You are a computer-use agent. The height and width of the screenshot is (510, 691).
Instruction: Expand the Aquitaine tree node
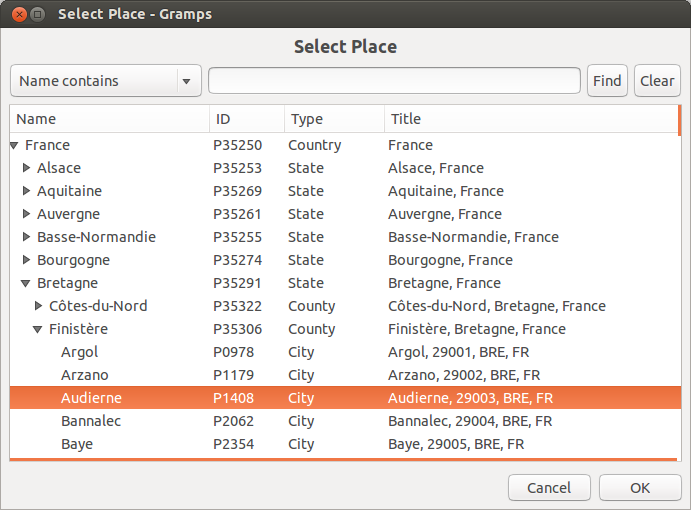click(26, 191)
